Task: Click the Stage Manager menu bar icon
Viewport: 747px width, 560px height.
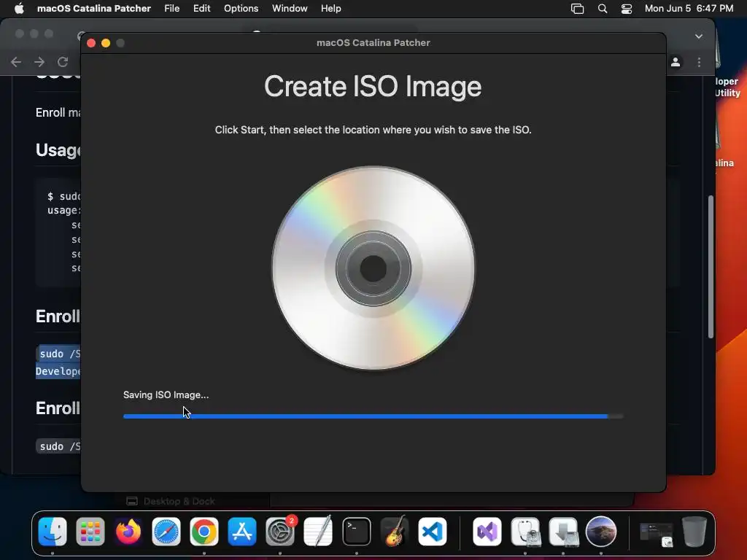Action: click(578, 9)
